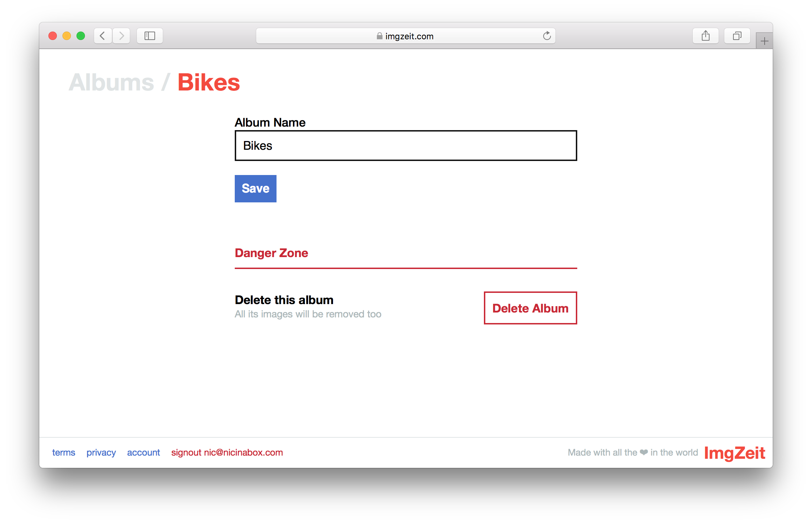Image resolution: width=812 pixels, height=524 pixels.
Task: Click the lock icon in address bar
Action: coord(379,36)
